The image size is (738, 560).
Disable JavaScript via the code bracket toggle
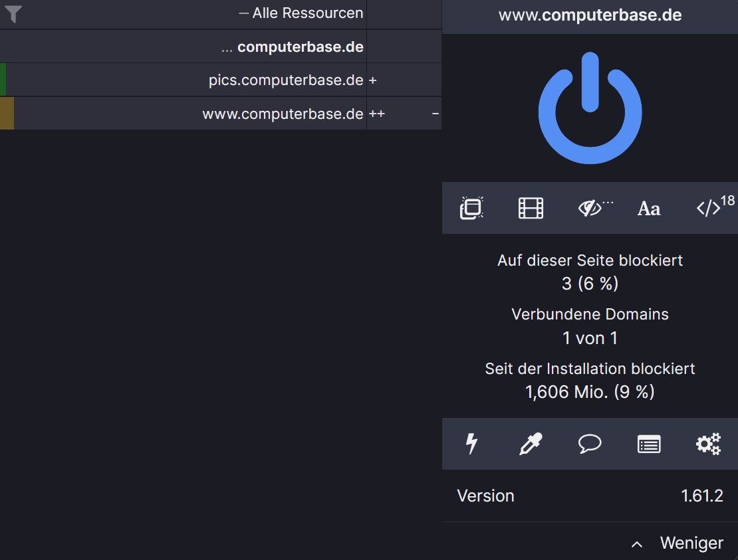(707, 208)
